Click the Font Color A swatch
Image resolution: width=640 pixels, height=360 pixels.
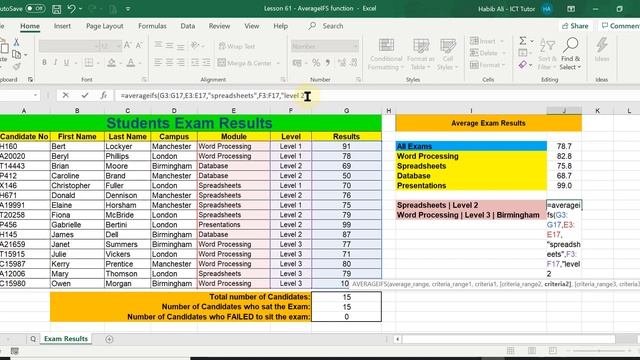click(x=131, y=62)
